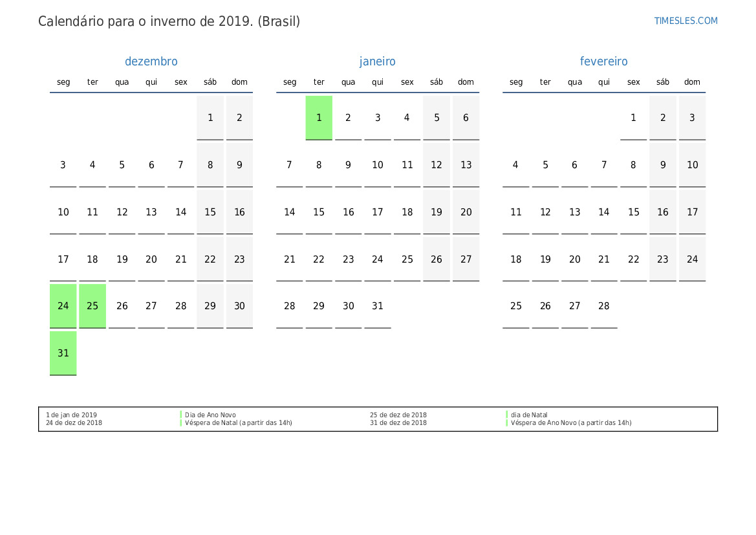
Task: Select December 26 in dezembro
Action: point(122,306)
